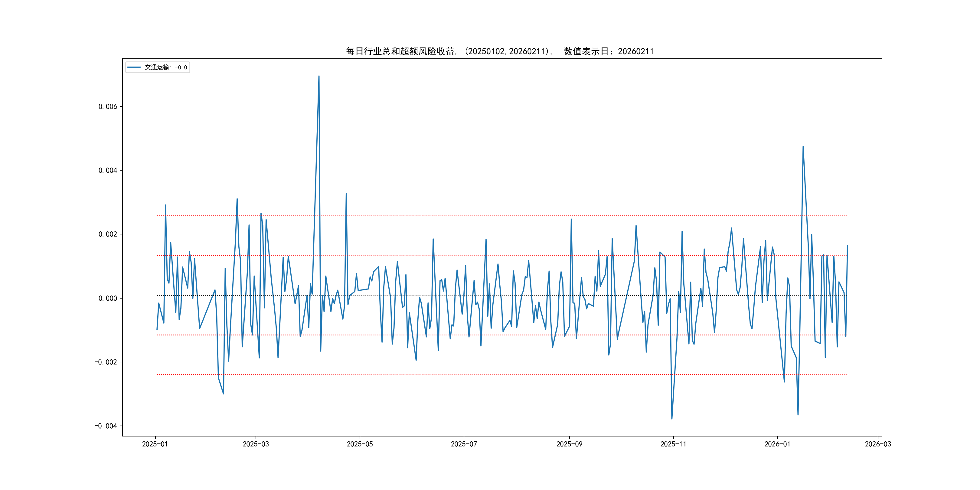
Task: Click the 2025-11 x-axis label
Action: [673, 444]
